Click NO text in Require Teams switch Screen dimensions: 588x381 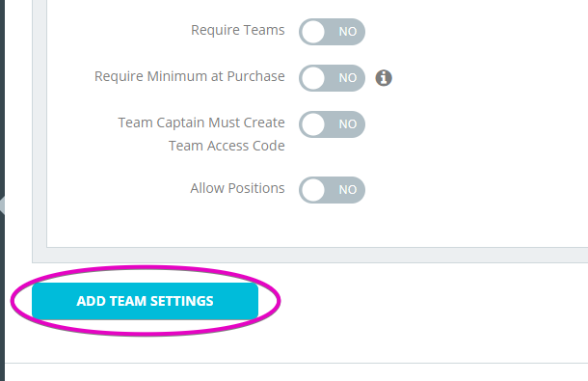coord(348,32)
